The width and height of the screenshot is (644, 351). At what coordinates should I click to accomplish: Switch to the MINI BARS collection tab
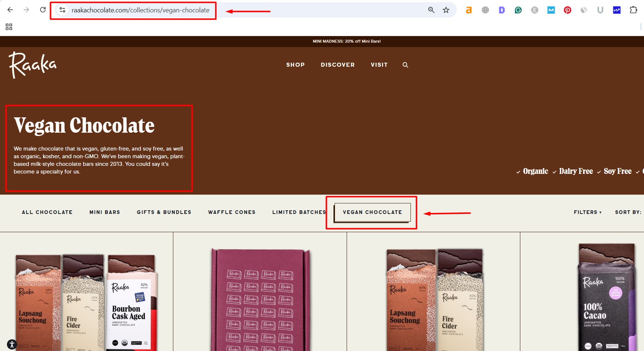point(105,212)
